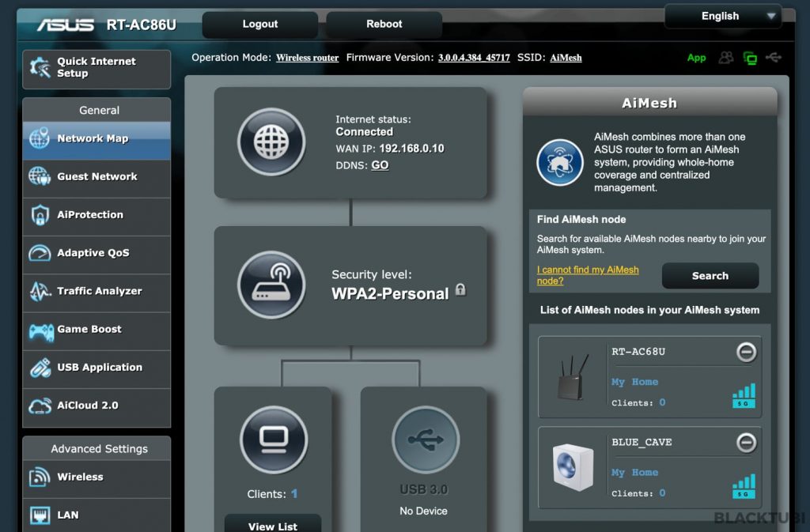Open USB Application settings
The height and width of the screenshot is (532, 810).
(x=97, y=368)
